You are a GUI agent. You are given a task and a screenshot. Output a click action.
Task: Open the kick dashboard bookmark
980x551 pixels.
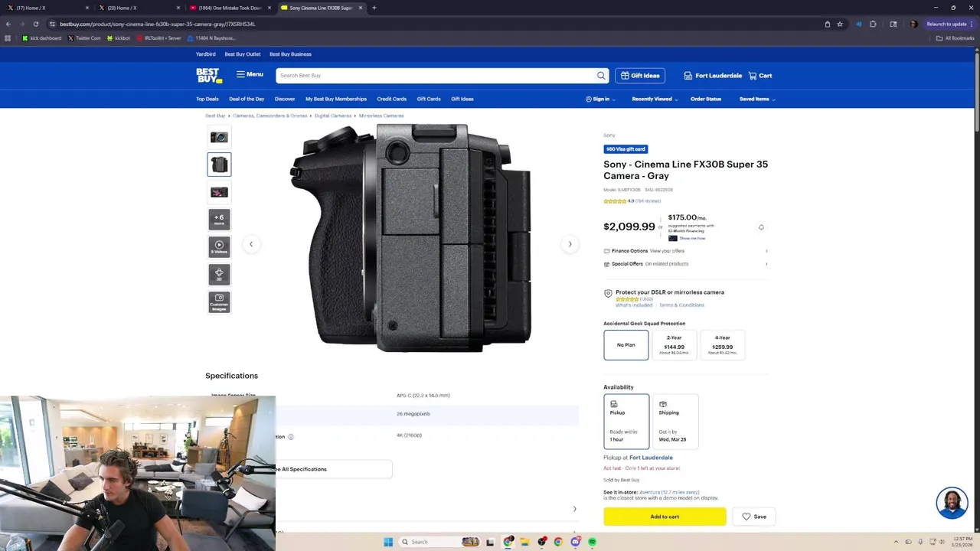(x=42, y=38)
